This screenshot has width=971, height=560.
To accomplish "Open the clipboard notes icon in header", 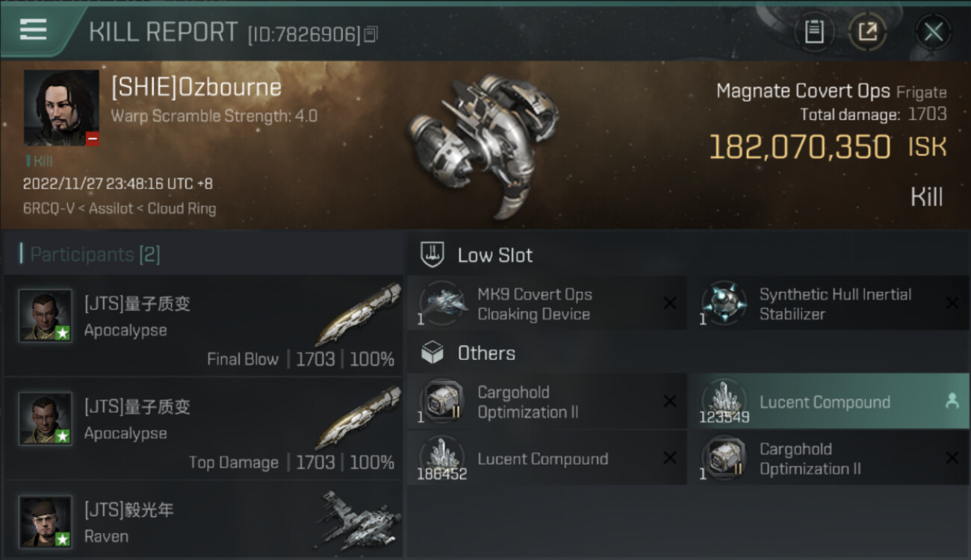I will [814, 32].
